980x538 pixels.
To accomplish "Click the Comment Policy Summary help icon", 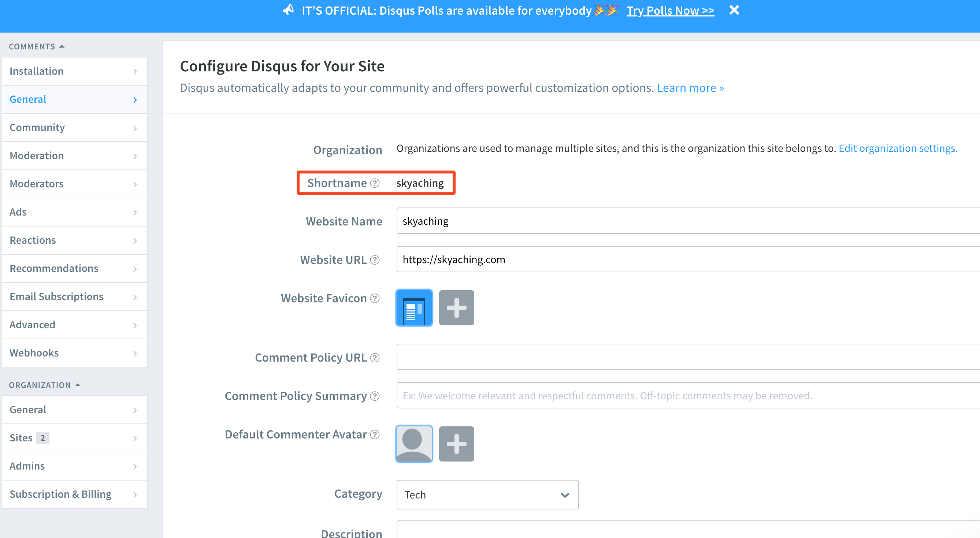I will 375,396.
